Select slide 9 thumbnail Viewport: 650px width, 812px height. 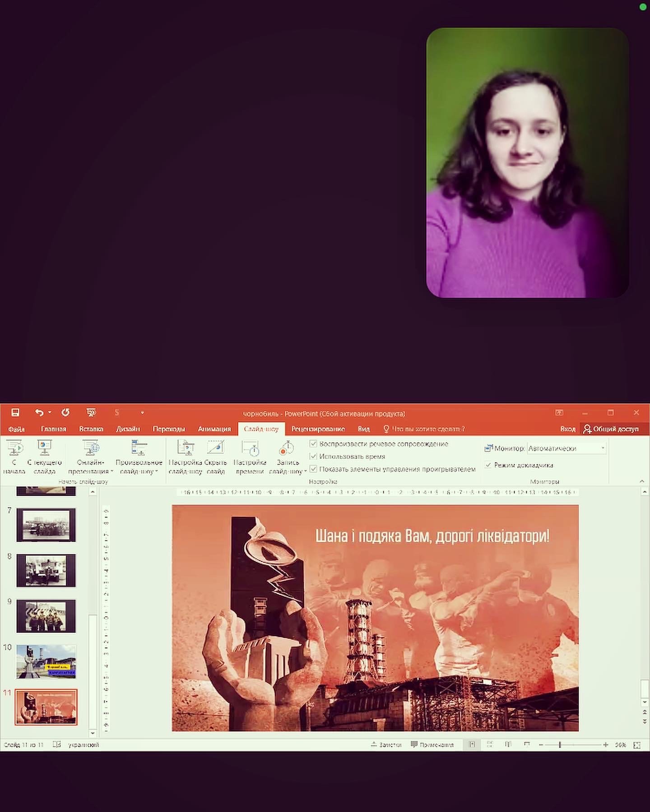pos(46,616)
